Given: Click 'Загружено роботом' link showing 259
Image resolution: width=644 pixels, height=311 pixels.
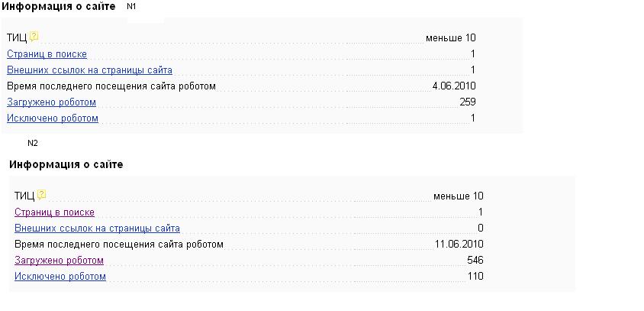Looking at the screenshot, I should (51, 102).
